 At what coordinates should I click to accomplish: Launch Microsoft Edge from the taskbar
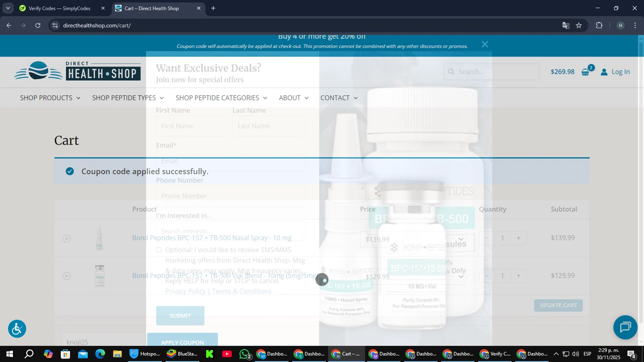coord(100,354)
